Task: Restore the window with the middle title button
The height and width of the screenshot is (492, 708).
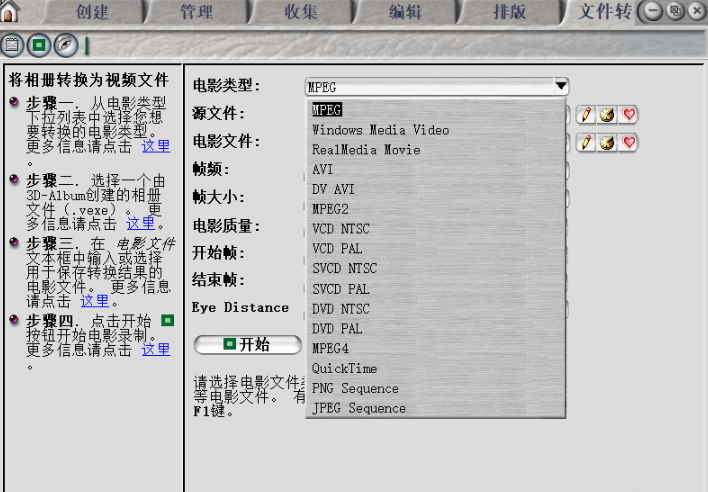Action: click(x=675, y=11)
